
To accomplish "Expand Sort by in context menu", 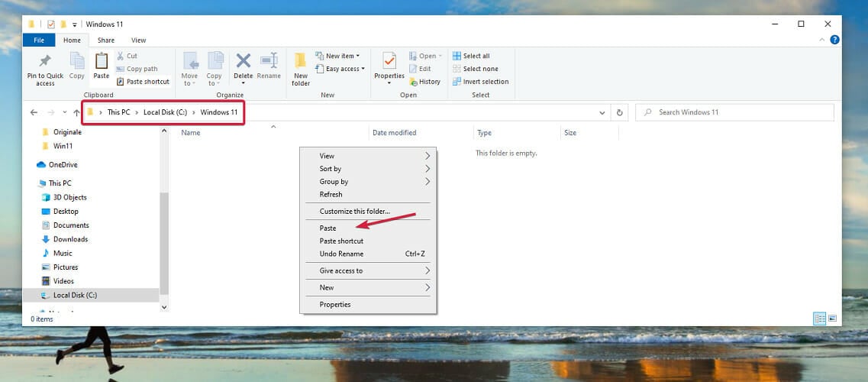I will coord(368,169).
